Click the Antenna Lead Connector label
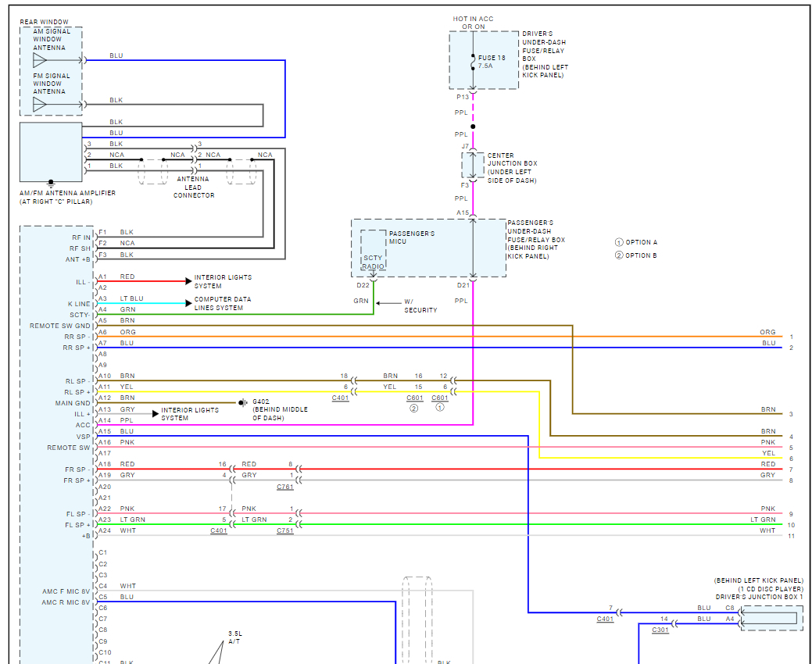The height and width of the screenshot is (664, 812). (x=193, y=187)
